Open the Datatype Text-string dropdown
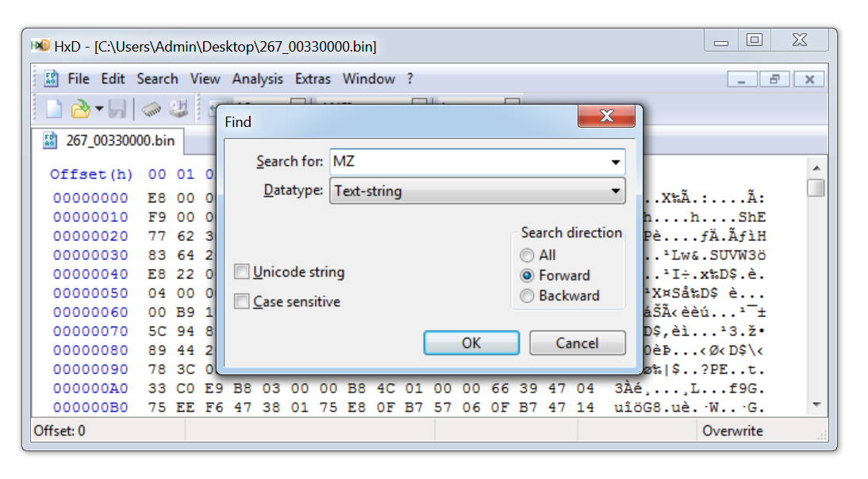The height and width of the screenshot is (479, 868). (x=615, y=191)
